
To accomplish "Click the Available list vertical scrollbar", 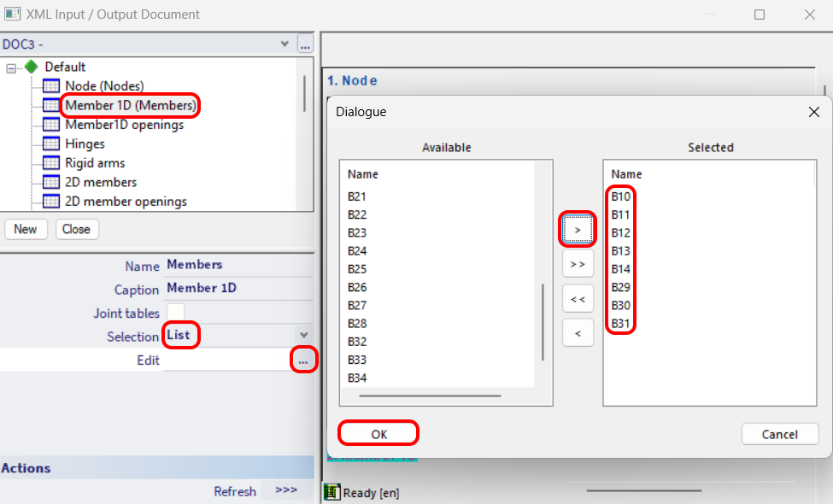I will pyautogui.click(x=543, y=322).
